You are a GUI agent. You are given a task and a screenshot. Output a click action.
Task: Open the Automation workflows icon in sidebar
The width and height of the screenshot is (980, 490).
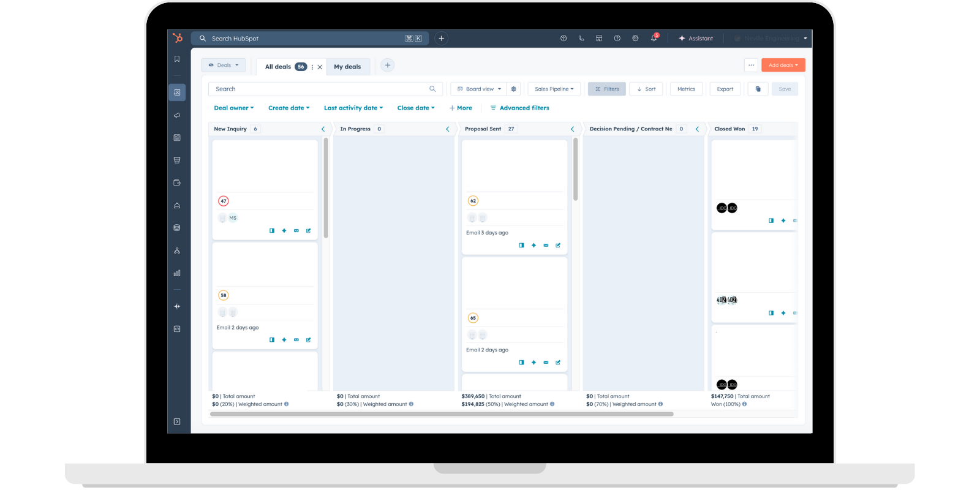177,251
